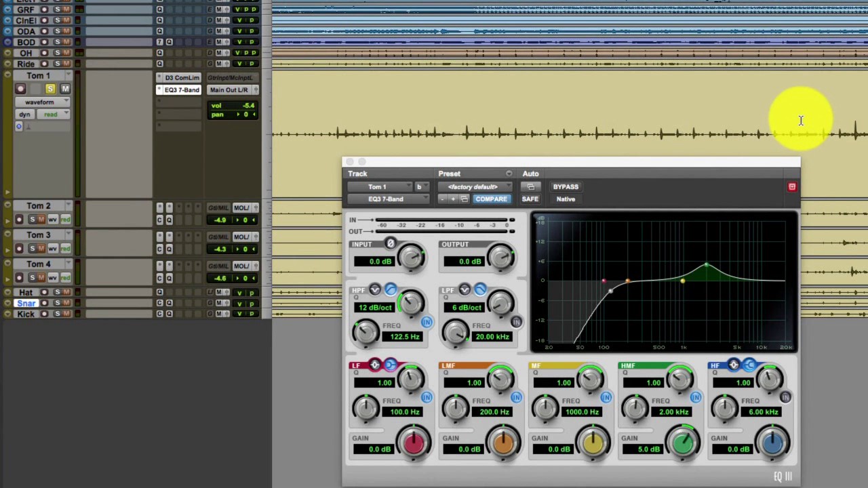Select the HPF notch filter shape icon
868x488 pixels.
coord(375,290)
